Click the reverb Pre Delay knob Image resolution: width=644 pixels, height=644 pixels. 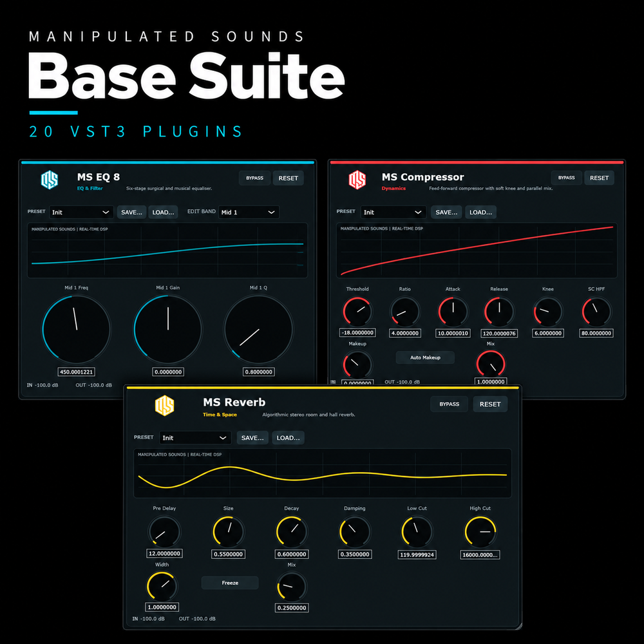pyautogui.click(x=164, y=532)
